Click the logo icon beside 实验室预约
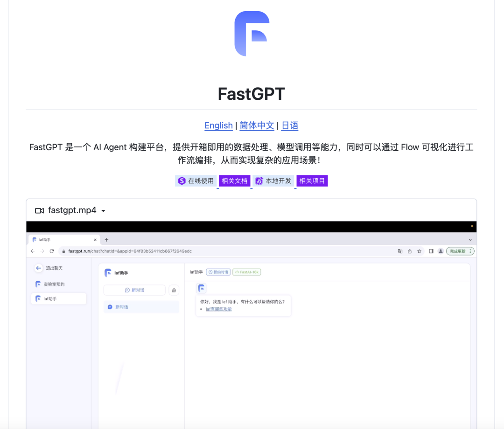Viewport: 504px width, 429px height. pos(38,284)
